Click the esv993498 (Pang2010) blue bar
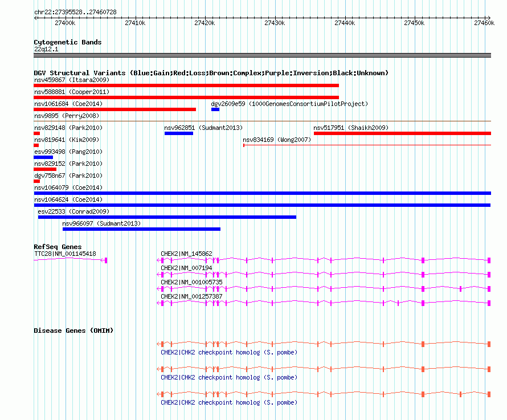The image size is (507, 420). point(43,157)
